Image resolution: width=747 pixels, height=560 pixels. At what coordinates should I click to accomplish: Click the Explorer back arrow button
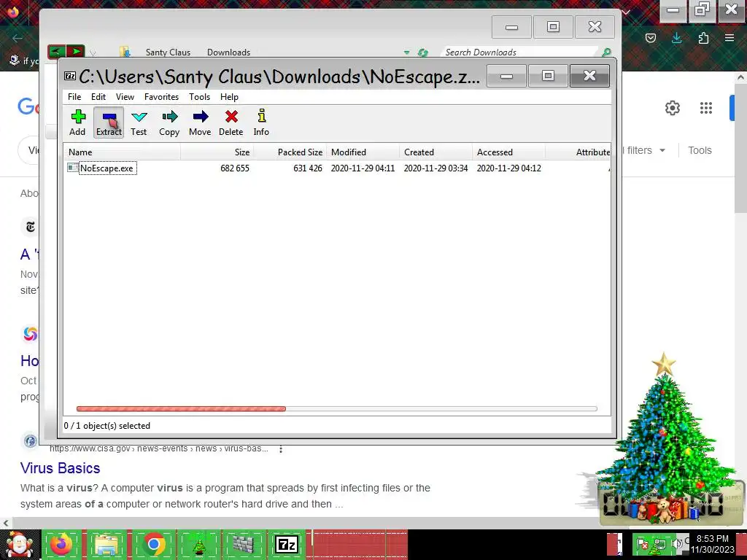56,51
